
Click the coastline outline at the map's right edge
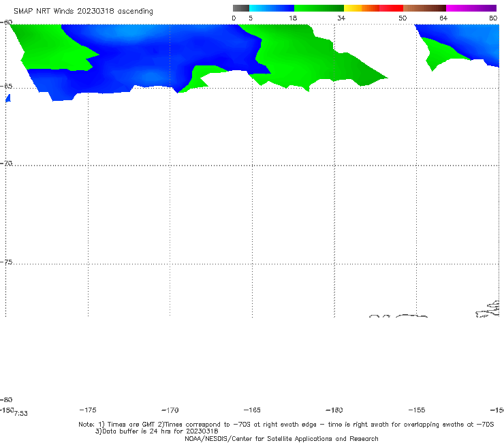click(488, 309)
